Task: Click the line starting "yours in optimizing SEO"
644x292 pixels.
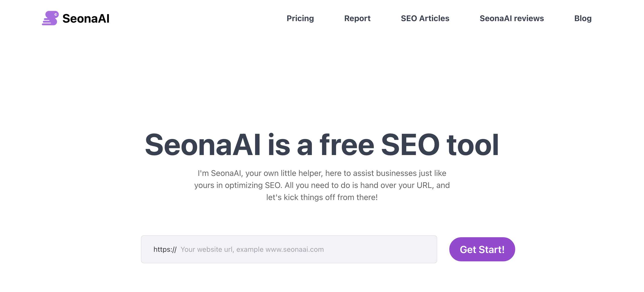Action: click(x=322, y=185)
